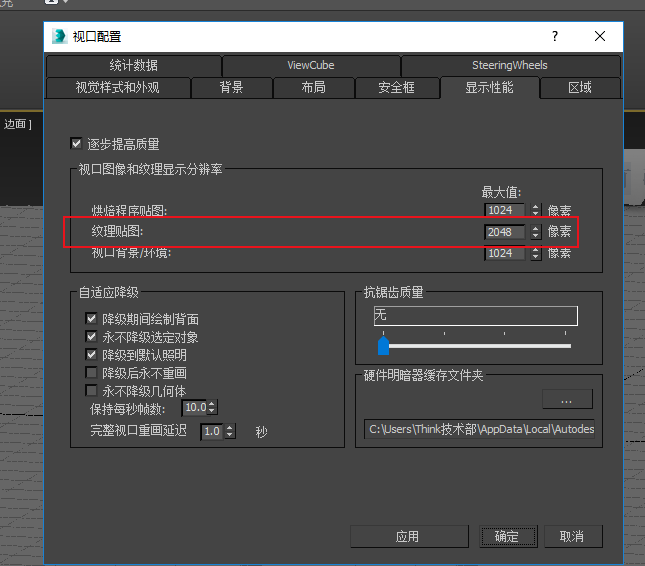Viewport: 645px width, 566px height.
Task: Open the help question mark button
Action: [x=555, y=36]
